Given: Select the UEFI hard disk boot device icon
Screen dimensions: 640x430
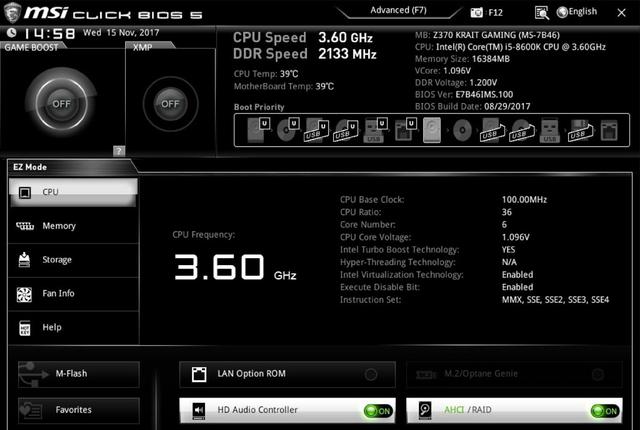Looking at the screenshot, I should [258, 130].
